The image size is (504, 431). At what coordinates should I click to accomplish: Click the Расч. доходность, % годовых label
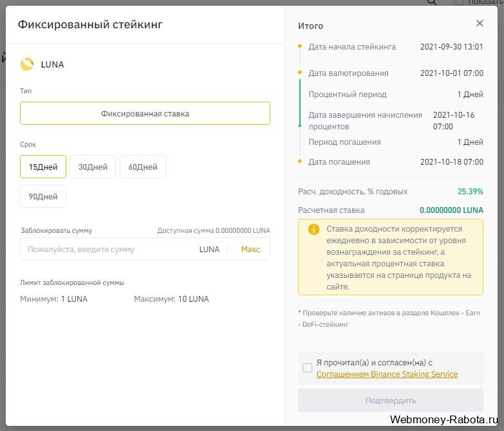pos(353,192)
